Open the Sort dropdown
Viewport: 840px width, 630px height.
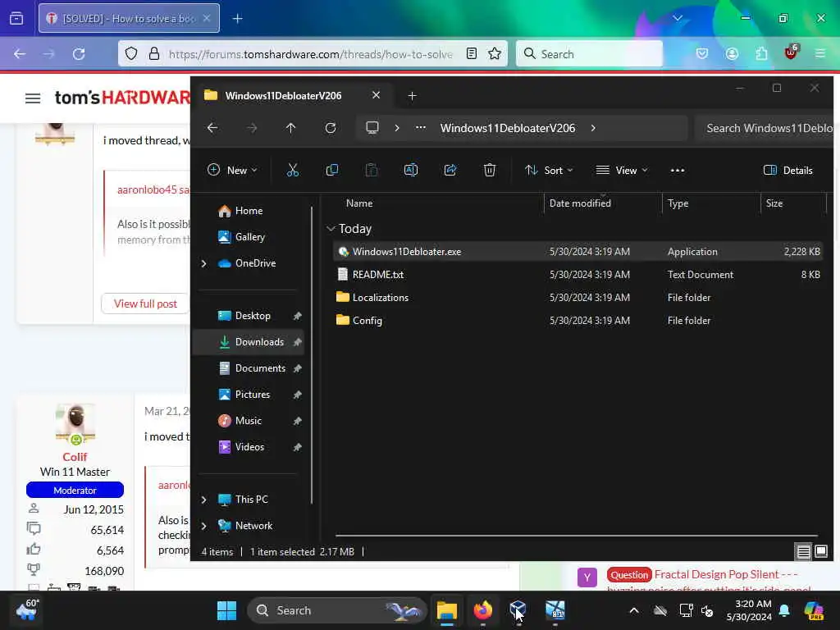[x=549, y=171]
